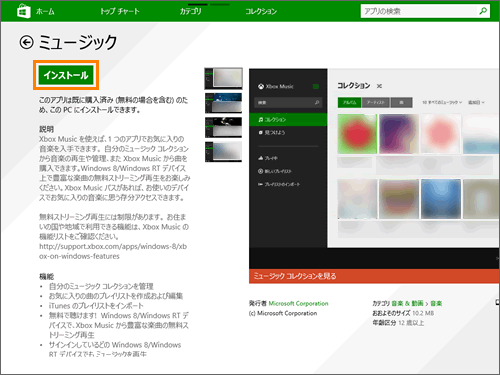Click the 説明 heading
Screen dimensions: 500x375
46,129
